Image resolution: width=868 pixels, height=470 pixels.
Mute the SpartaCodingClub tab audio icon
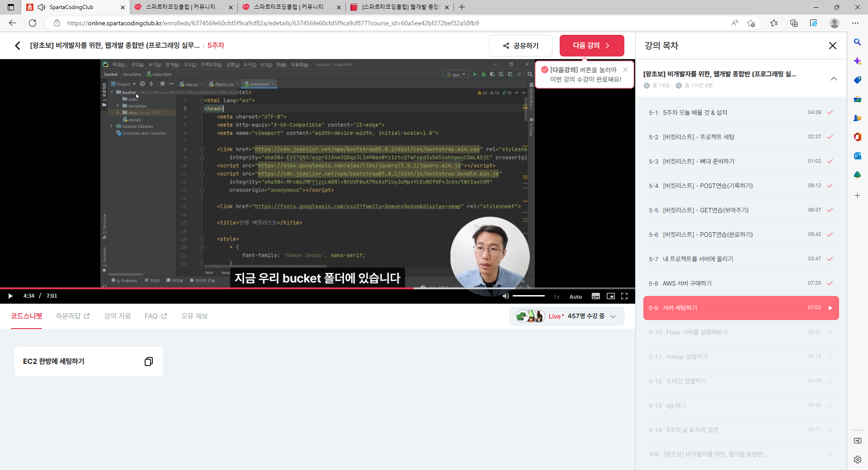pos(42,7)
